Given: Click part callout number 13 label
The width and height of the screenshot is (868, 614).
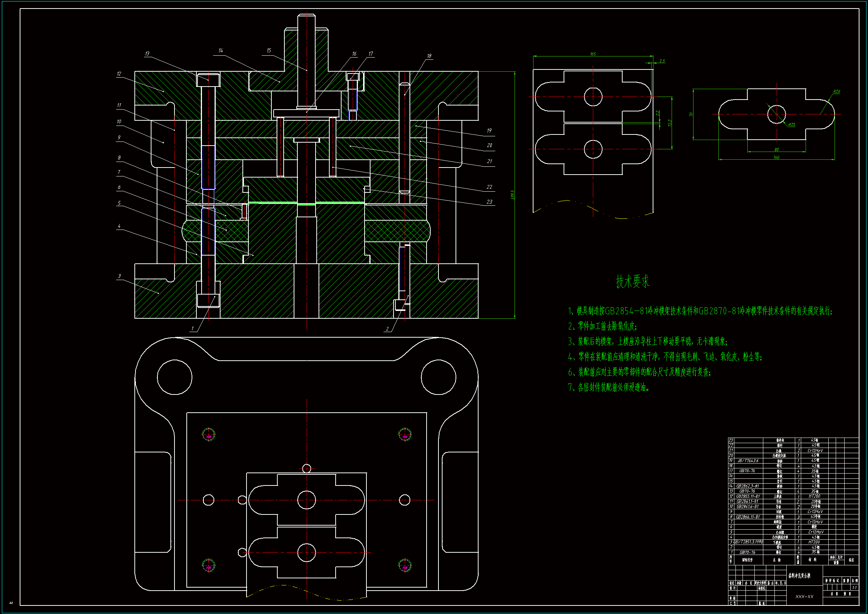Looking at the screenshot, I should point(147,54).
